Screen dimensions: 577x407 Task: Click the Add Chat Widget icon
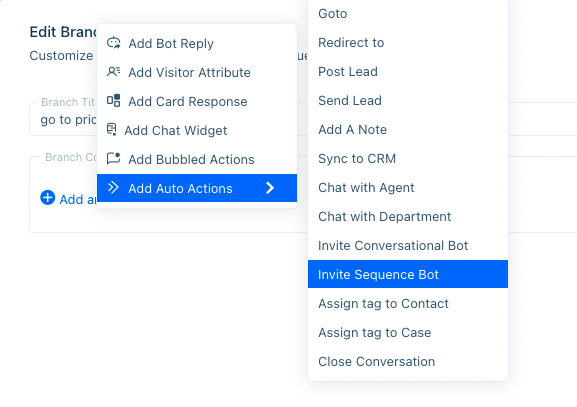coord(111,130)
